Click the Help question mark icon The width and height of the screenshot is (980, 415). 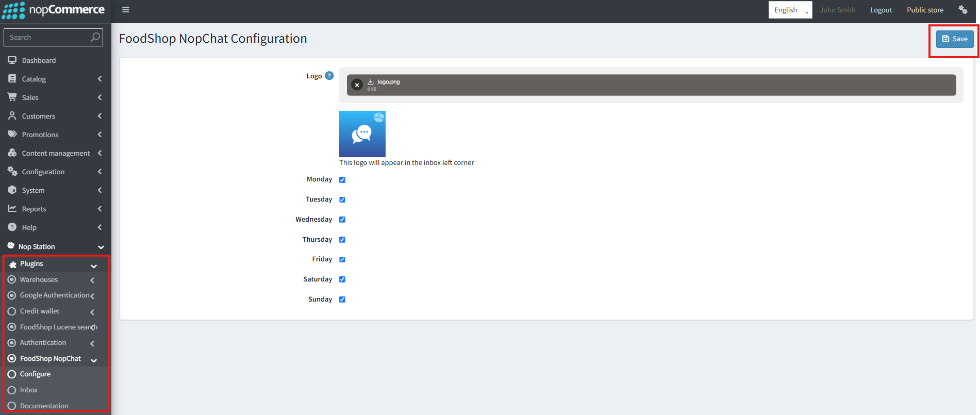12,227
